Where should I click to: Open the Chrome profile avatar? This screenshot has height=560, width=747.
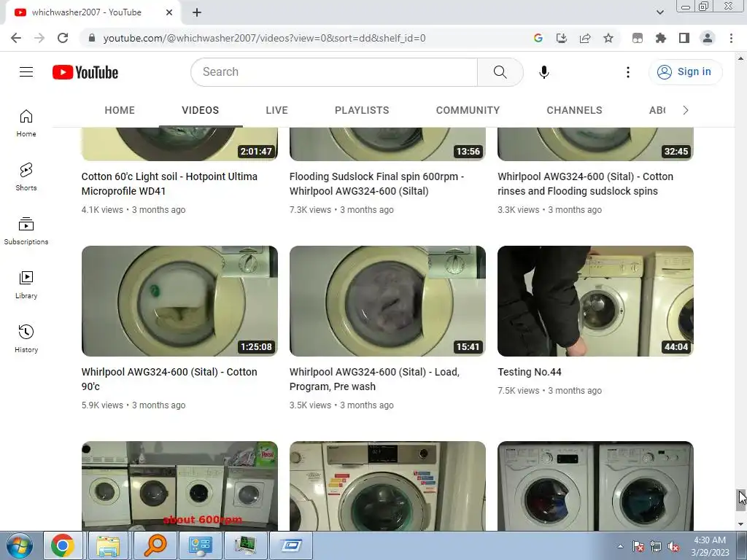tap(707, 38)
